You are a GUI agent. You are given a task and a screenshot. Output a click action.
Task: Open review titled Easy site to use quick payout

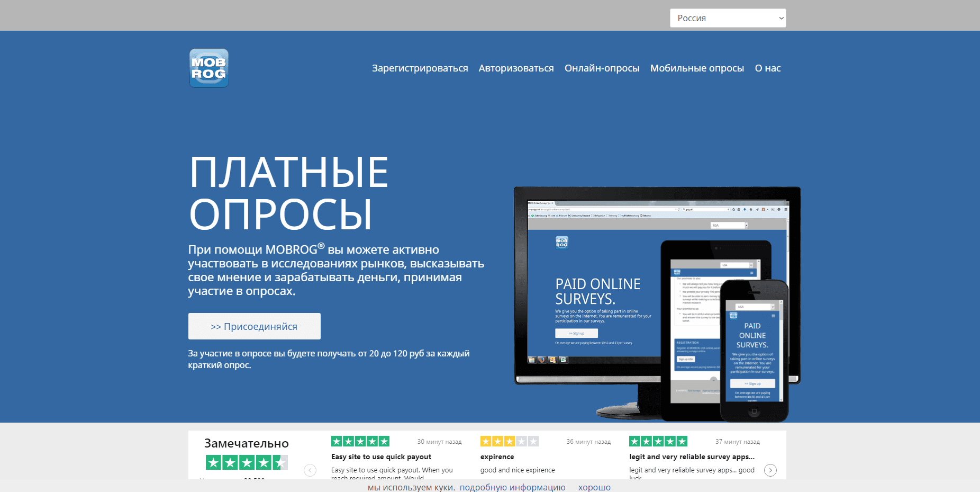[381, 457]
